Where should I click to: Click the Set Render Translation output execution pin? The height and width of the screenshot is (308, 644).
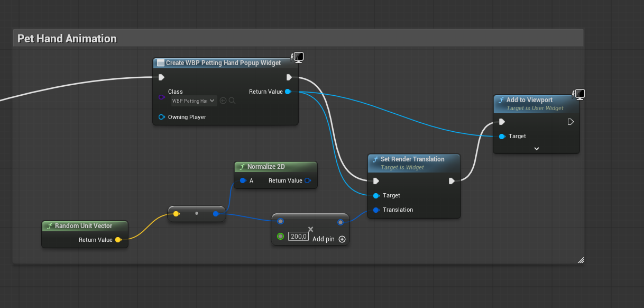[x=452, y=181]
